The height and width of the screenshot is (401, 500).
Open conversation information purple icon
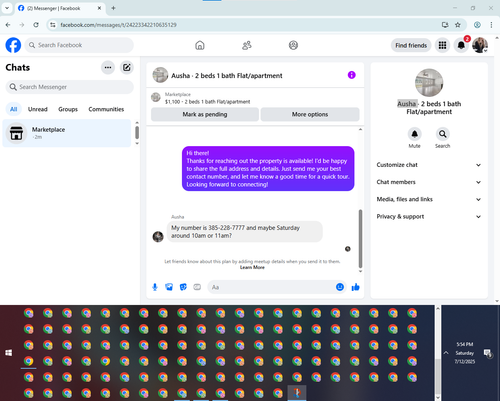click(x=352, y=75)
